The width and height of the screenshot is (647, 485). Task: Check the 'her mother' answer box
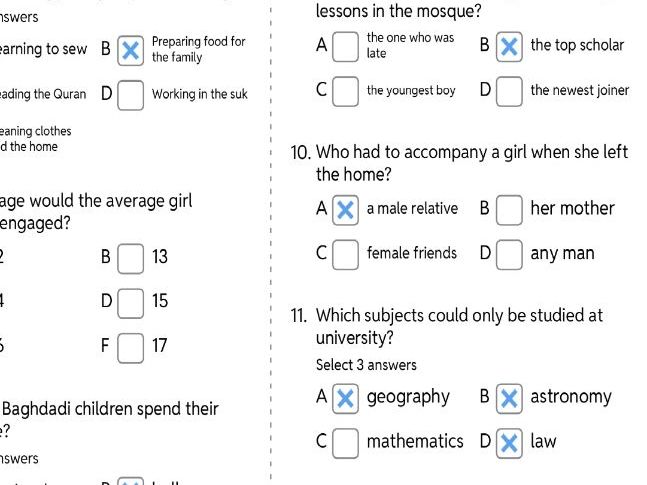pos(509,209)
